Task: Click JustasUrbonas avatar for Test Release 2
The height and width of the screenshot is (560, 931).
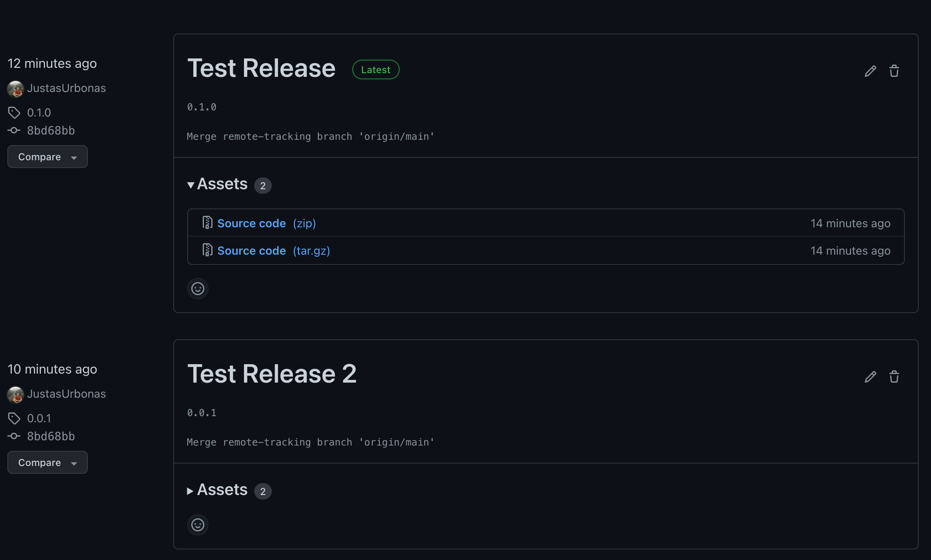Action: [x=16, y=394]
